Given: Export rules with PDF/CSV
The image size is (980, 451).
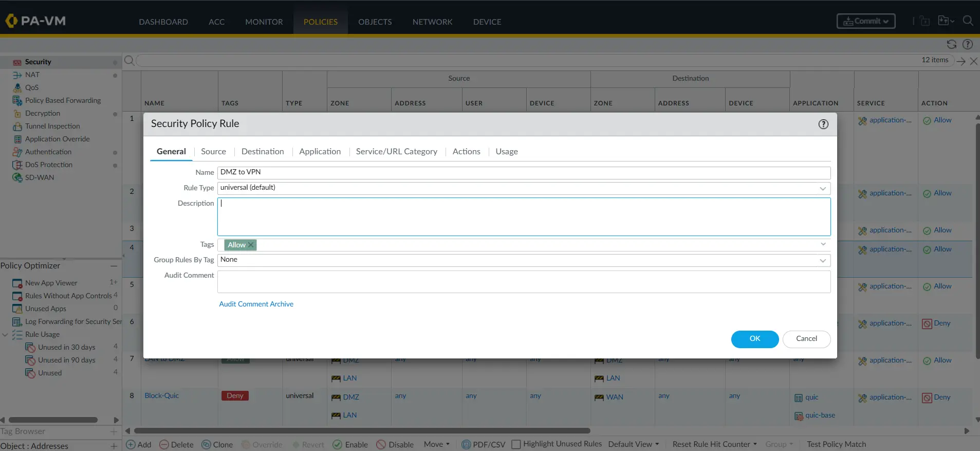Looking at the screenshot, I should pyautogui.click(x=484, y=444).
